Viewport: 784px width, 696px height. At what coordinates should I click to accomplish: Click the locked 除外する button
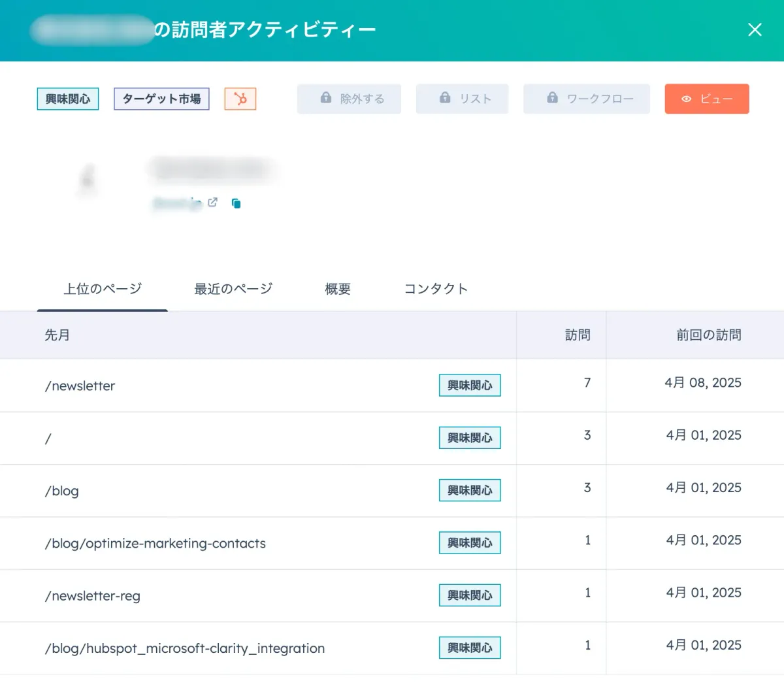[x=349, y=99]
